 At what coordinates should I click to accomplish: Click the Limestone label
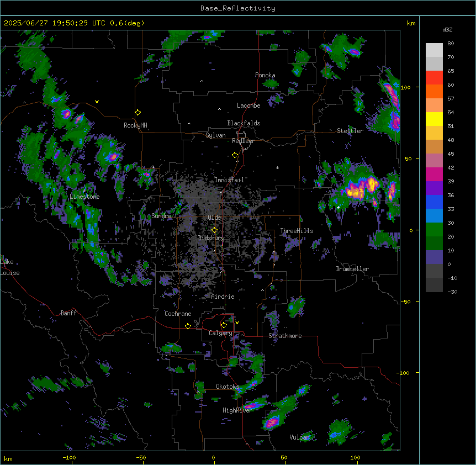84,197
